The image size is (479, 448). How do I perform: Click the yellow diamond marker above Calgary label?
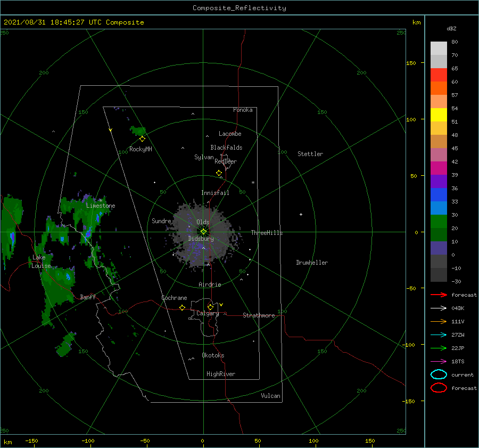tap(210, 307)
